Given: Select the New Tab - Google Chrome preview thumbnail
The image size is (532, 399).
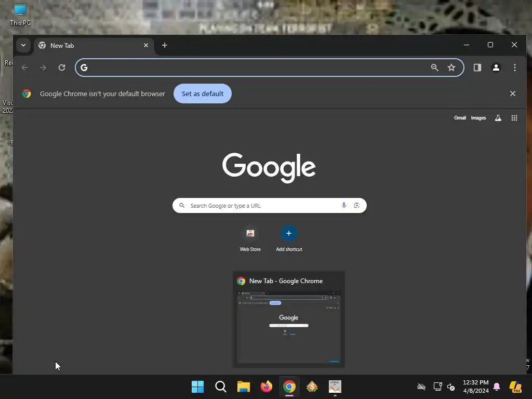Looking at the screenshot, I should 289,320.
